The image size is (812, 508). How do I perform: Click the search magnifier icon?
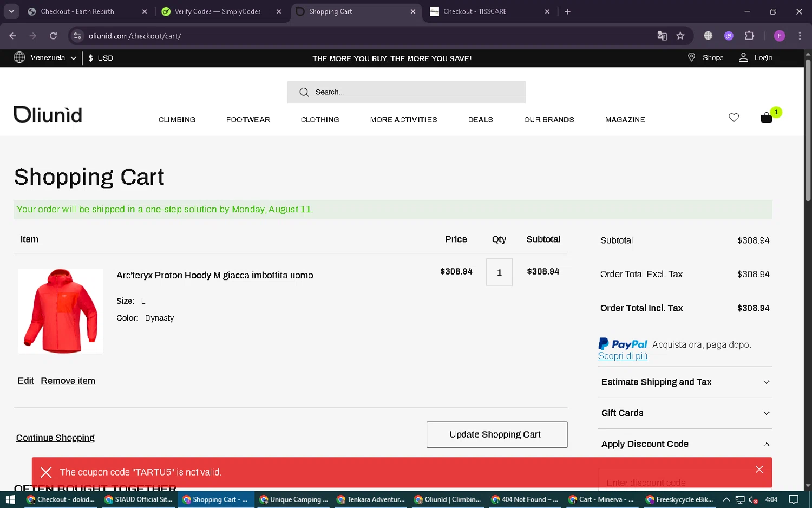tap(304, 92)
